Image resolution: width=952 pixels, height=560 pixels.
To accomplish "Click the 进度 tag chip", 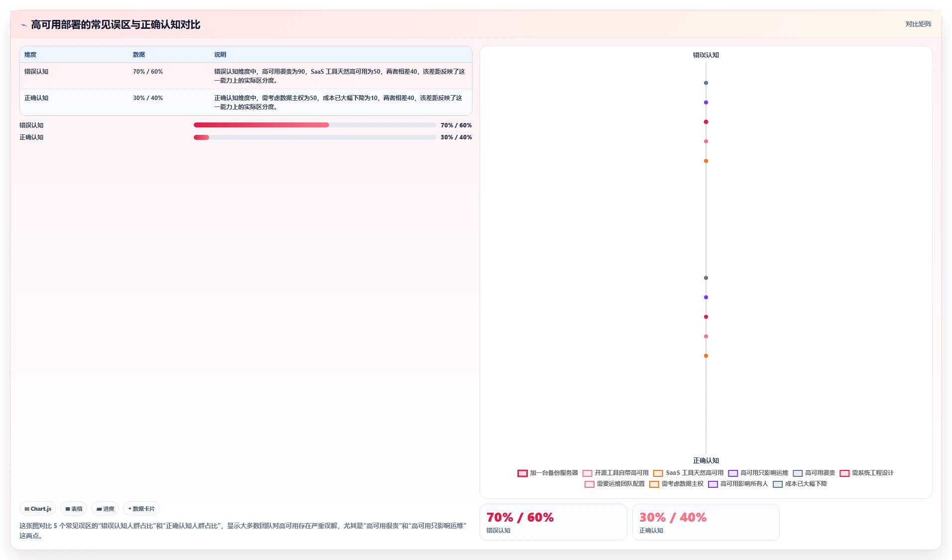I will (x=105, y=509).
